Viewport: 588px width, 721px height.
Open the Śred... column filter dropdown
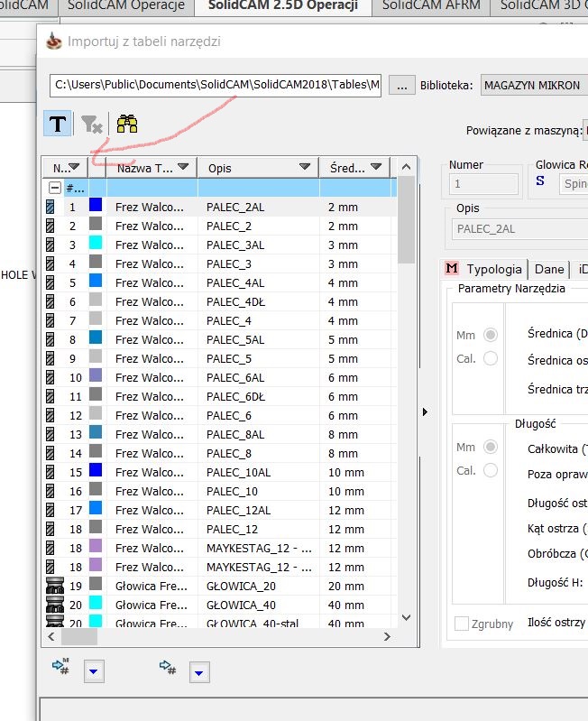tap(376, 166)
